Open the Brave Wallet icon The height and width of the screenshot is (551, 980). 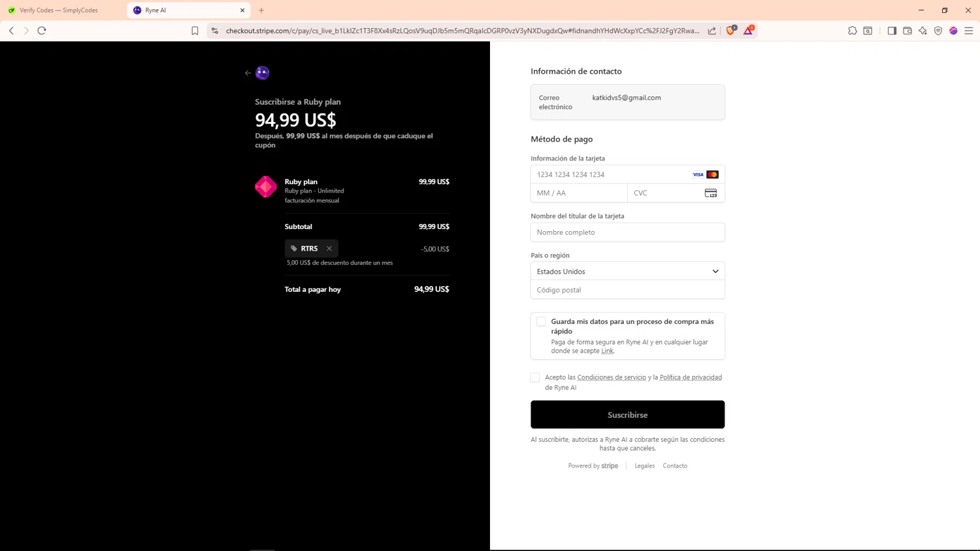[x=907, y=31]
